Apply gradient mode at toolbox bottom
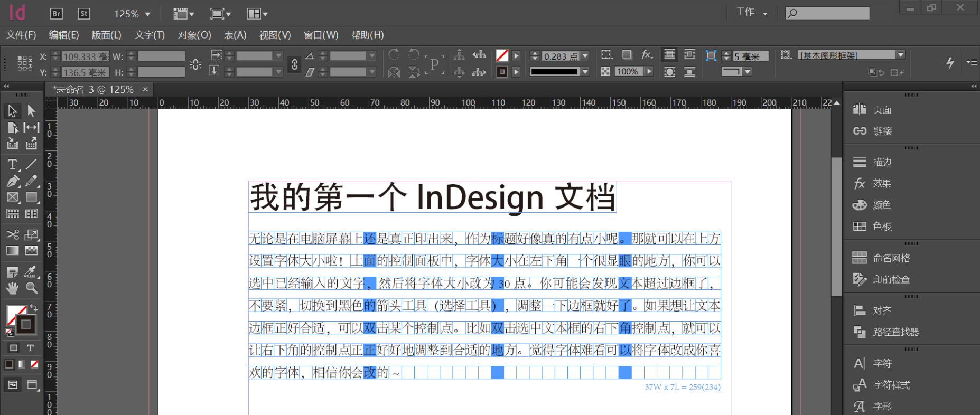This screenshot has height=415, width=980. tap(22, 364)
